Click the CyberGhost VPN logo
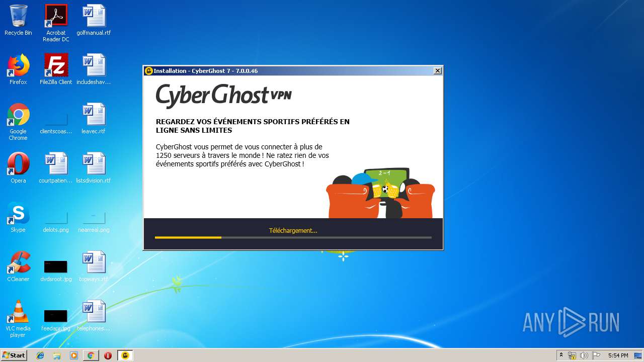The image size is (644, 362). [x=223, y=96]
